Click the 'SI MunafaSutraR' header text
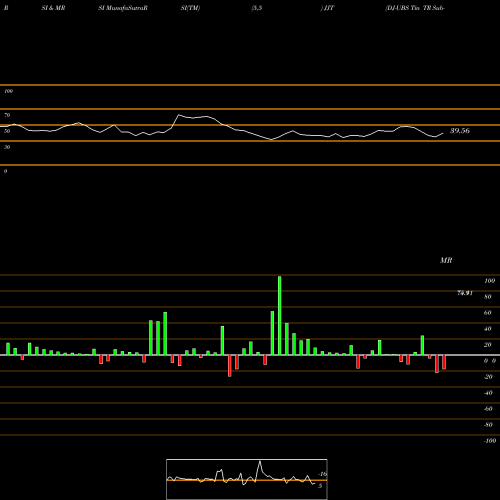The image size is (500, 500). (123, 8)
